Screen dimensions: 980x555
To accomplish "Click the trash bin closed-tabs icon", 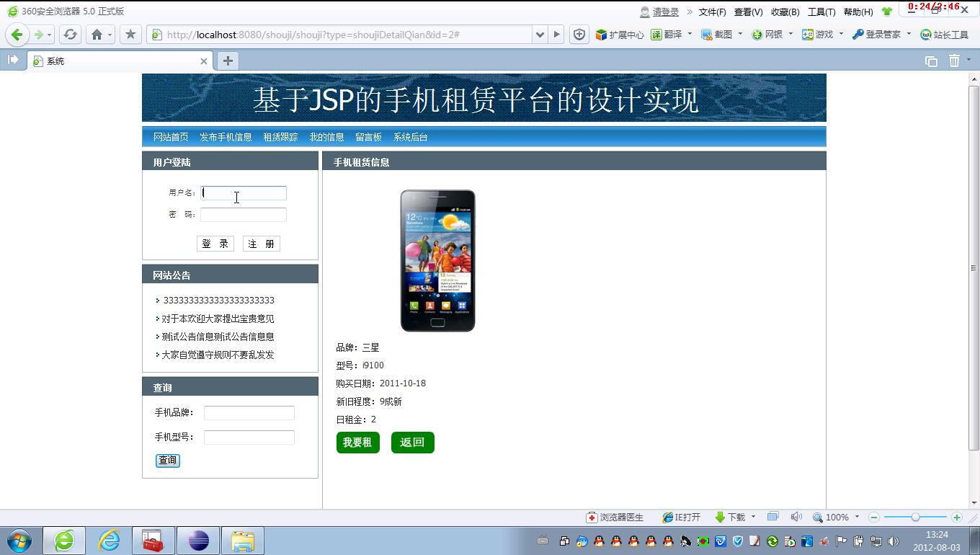I will (955, 61).
